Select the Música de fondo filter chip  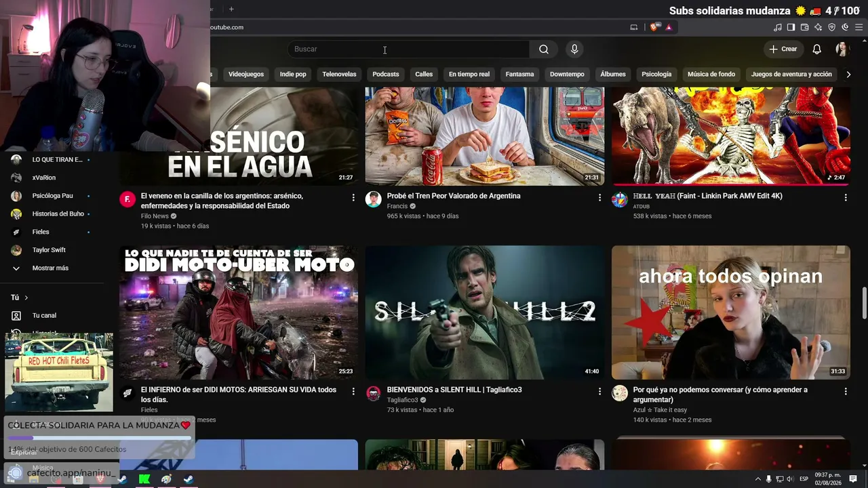coord(711,75)
